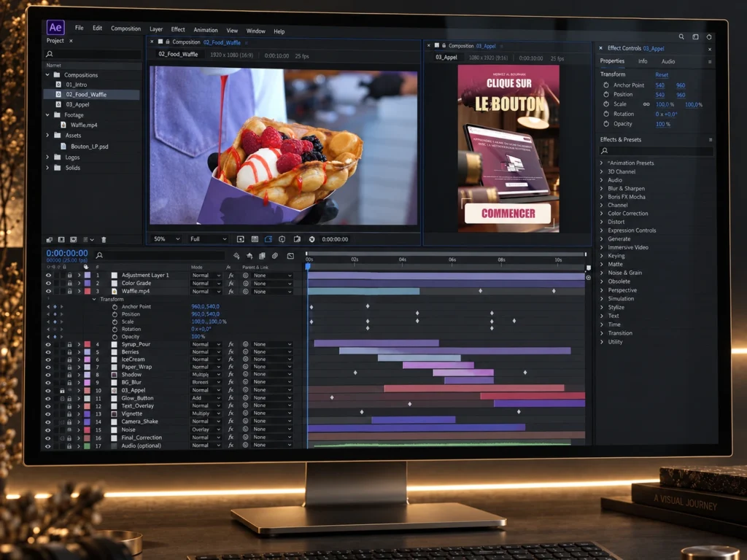Click the color management wheel icon below viewer
Screen dimensions: 747x560
click(x=312, y=239)
